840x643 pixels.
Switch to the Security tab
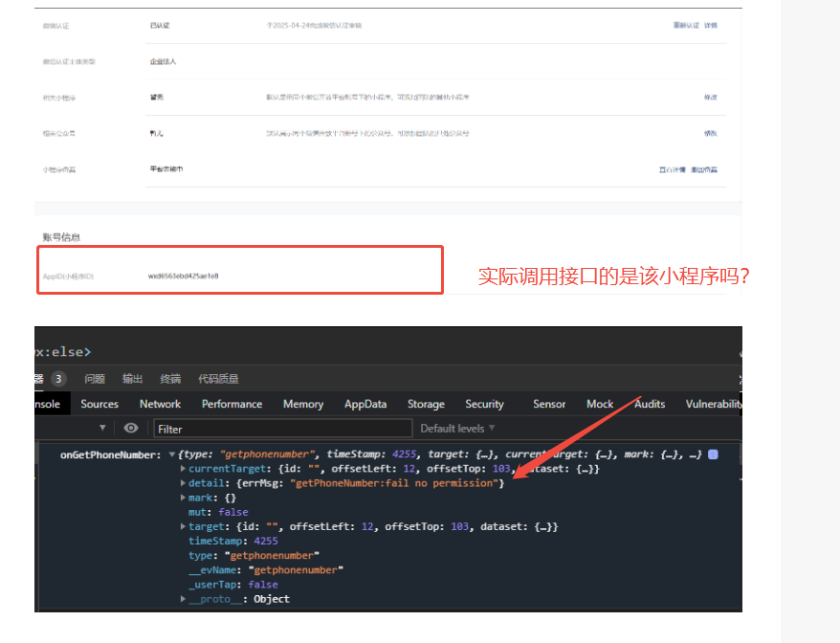[x=484, y=404]
